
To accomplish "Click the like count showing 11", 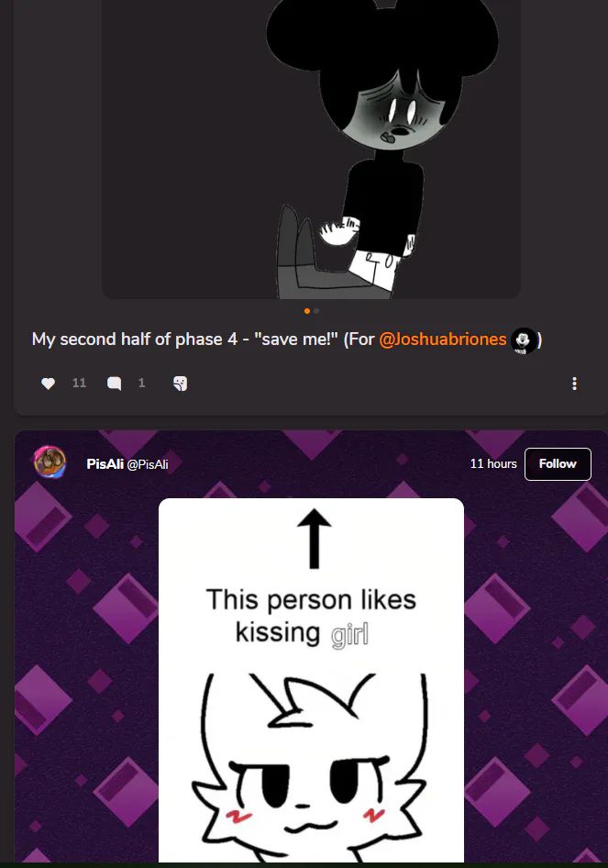I will pyautogui.click(x=79, y=383).
